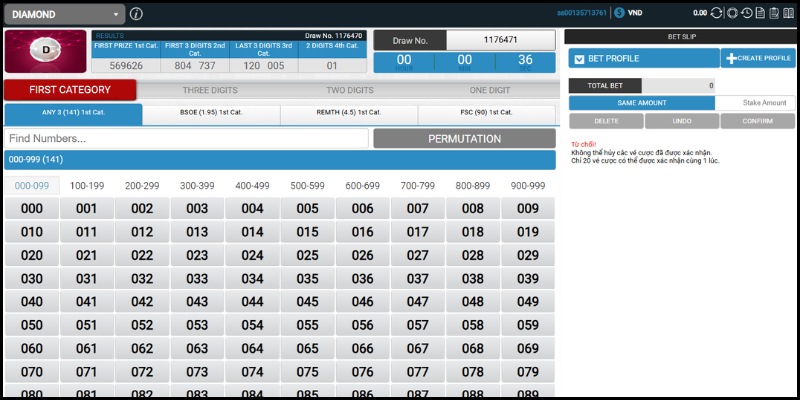The width and height of the screenshot is (800, 400).
Task: Select FSC (90) 1st Cat. tab
Action: 487,113
